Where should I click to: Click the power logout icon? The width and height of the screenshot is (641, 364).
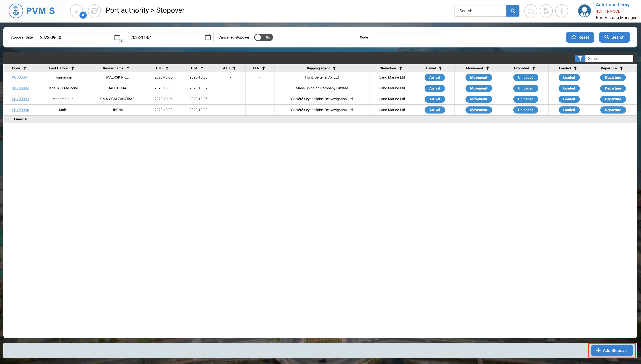click(x=530, y=11)
